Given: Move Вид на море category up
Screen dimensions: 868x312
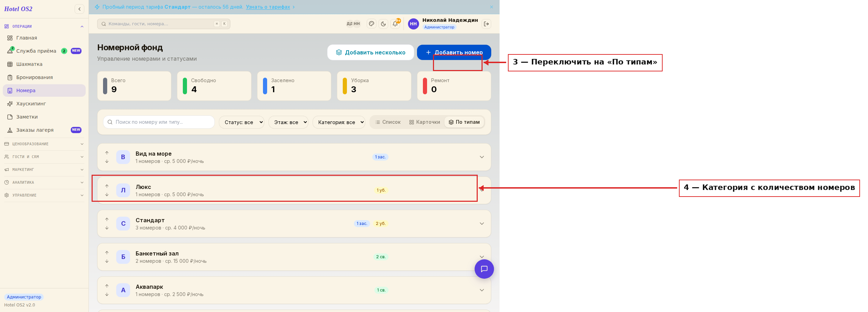Looking at the screenshot, I should 107,153.
